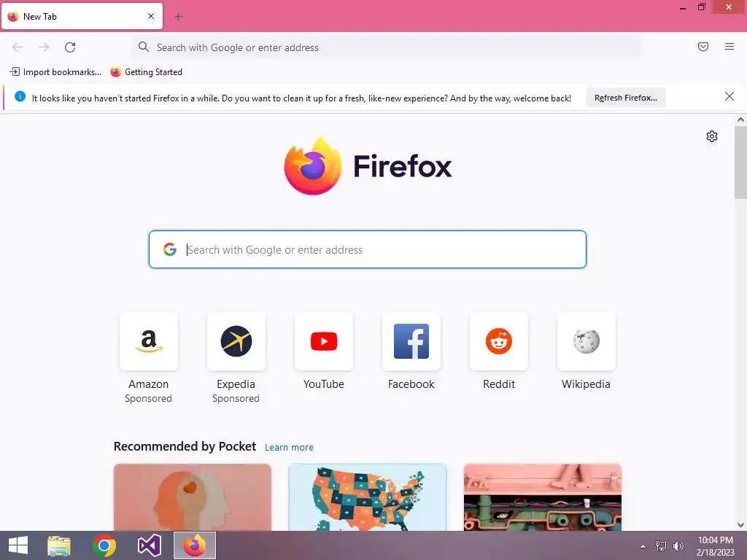
Task: Open the Windows Start menu
Action: point(18,545)
